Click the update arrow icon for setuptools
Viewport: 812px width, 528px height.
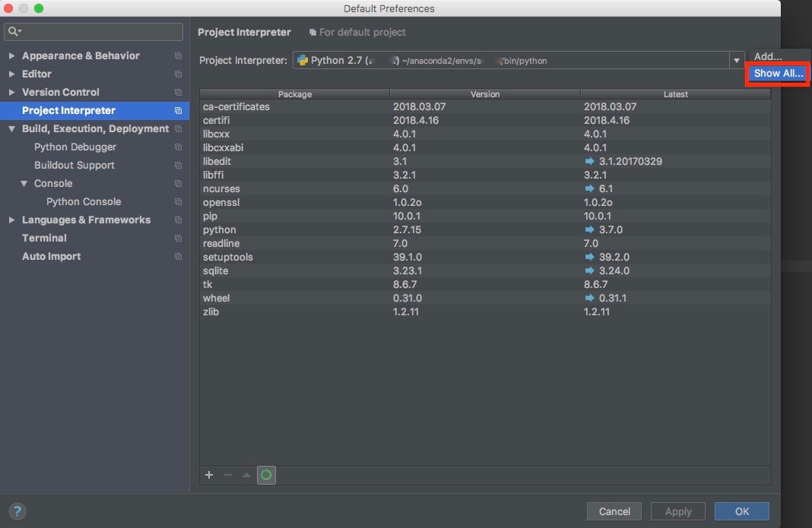point(589,257)
